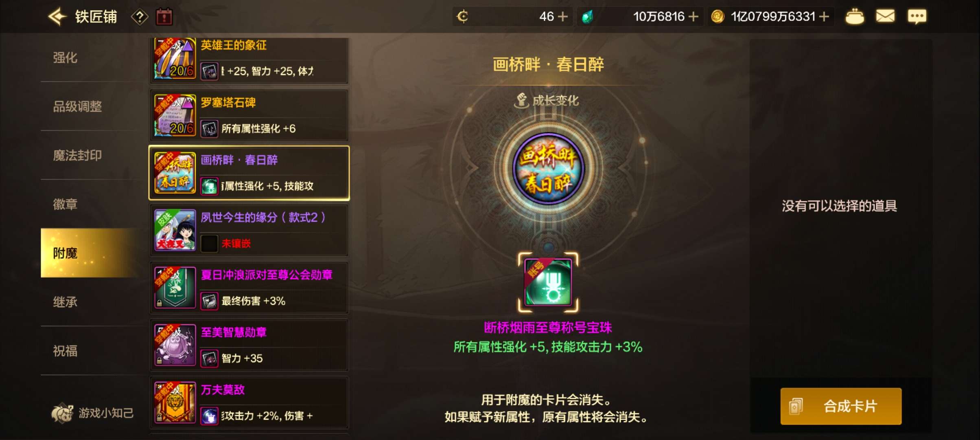This screenshot has height=440, width=980.
Task: Select 夏日冲浪派对至尊公会勋章 item
Action: tap(249, 288)
